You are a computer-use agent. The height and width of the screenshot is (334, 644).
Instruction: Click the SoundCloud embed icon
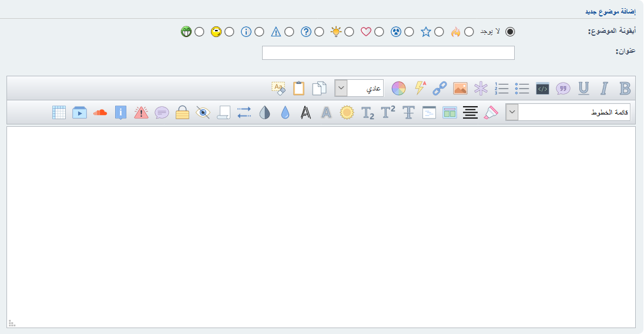click(100, 113)
